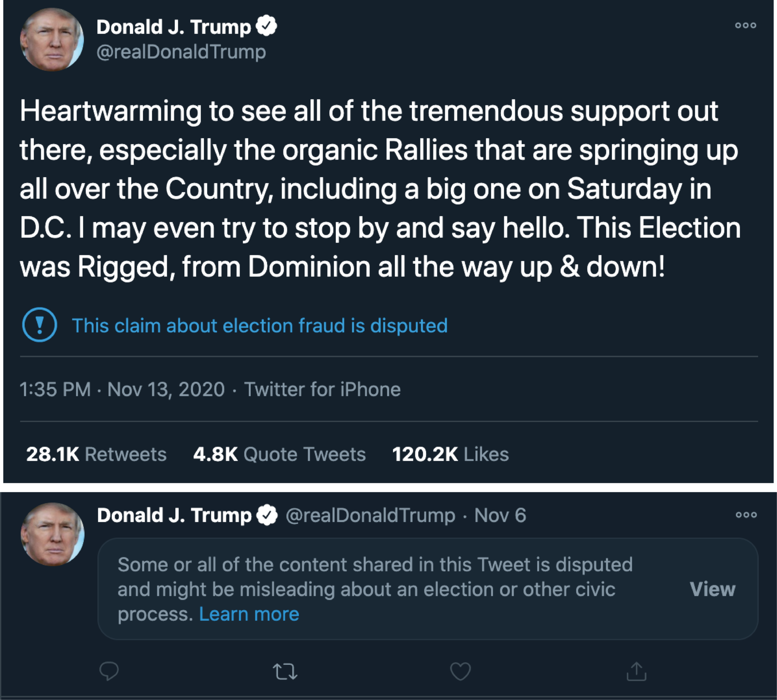The height and width of the screenshot is (700, 777).
Task: Click verified badge on the top tweet
Action: (266, 26)
